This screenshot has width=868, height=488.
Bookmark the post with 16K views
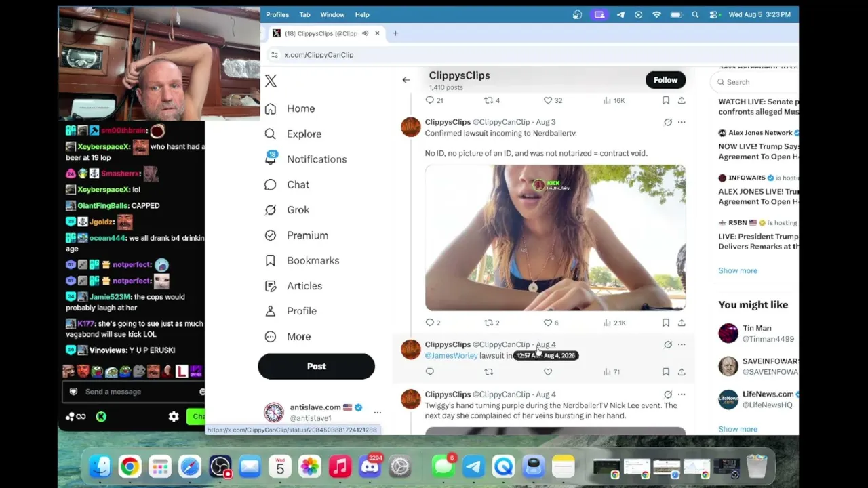[666, 100]
